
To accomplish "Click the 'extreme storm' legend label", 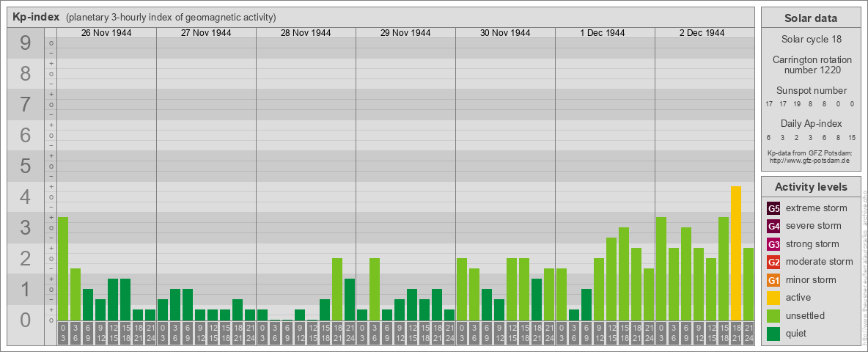I will (x=817, y=208).
